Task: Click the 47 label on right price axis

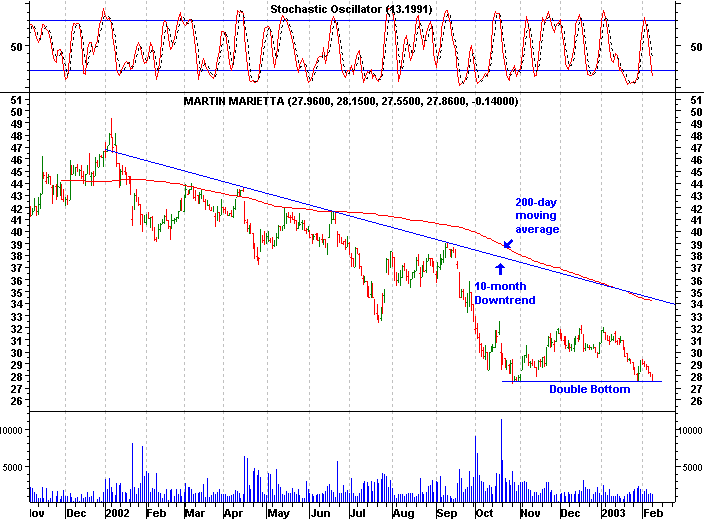Action: pyautogui.click(x=696, y=148)
